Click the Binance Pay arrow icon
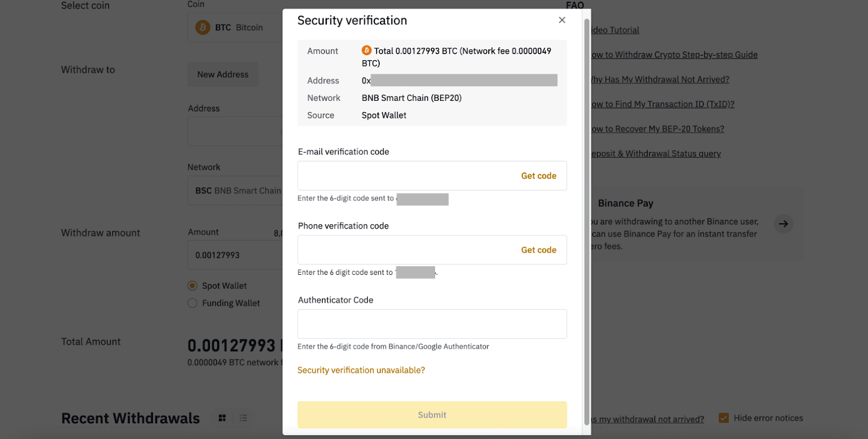The height and width of the screenshot is (439, 868). [x=783, y=224]
